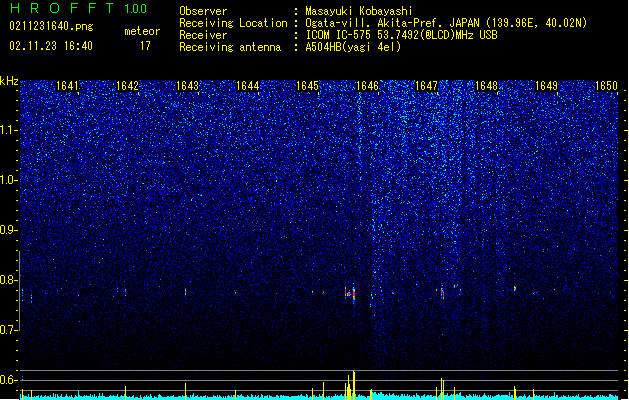Click the 1649 time marker
This screenshot has width=629, height=400.
[x=546, y=86]
